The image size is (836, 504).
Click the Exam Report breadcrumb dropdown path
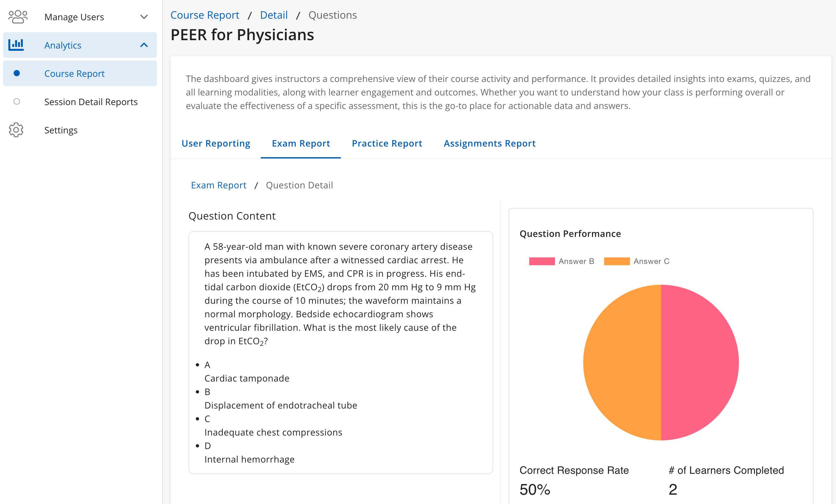219,185
